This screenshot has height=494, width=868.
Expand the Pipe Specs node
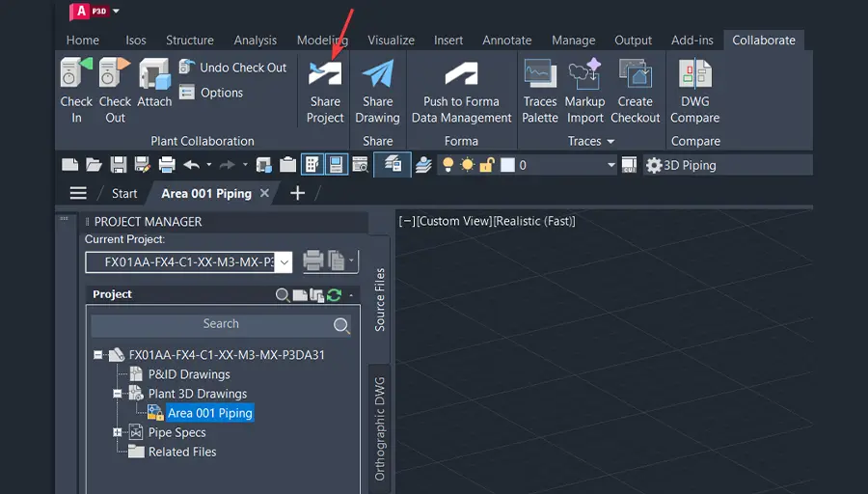[x=118, y=432]
